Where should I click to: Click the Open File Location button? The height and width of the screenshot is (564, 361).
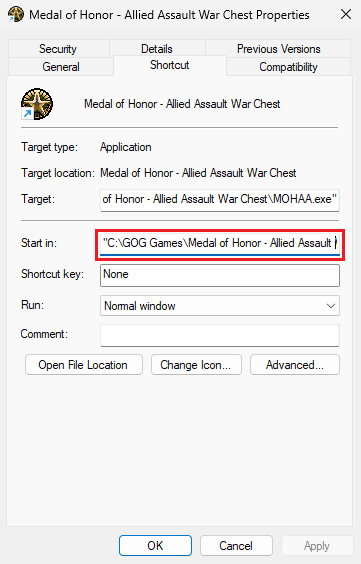(84, 365)
